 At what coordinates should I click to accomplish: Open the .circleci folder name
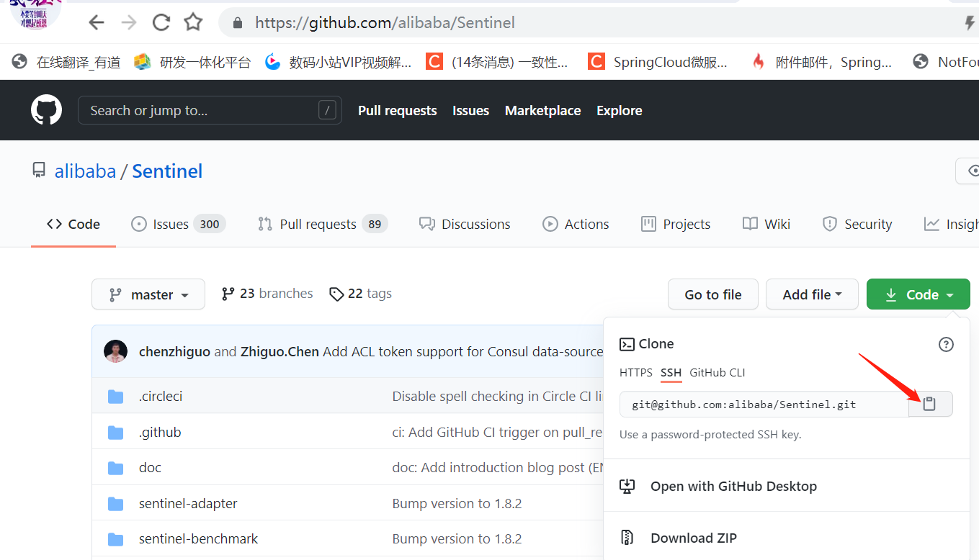pos(161,397)
